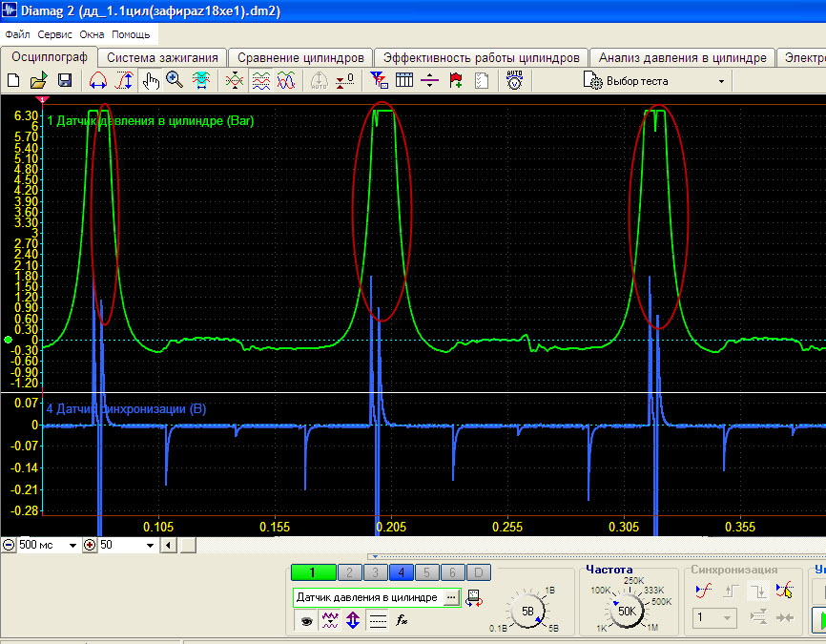Select horizontal stretch waveform tool
This screenshot has width=826, height=644.
click(x=98, y=81)
